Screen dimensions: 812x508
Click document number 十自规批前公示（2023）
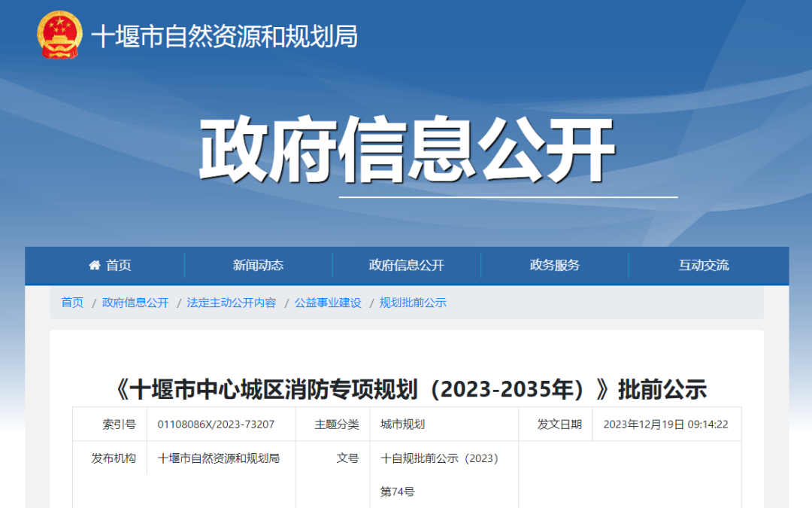(440, 458)
